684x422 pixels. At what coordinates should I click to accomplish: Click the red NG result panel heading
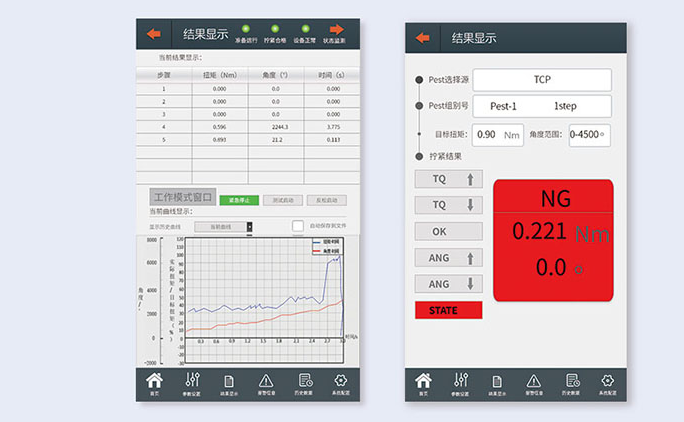pyautogui.click(x=555, y=199)
